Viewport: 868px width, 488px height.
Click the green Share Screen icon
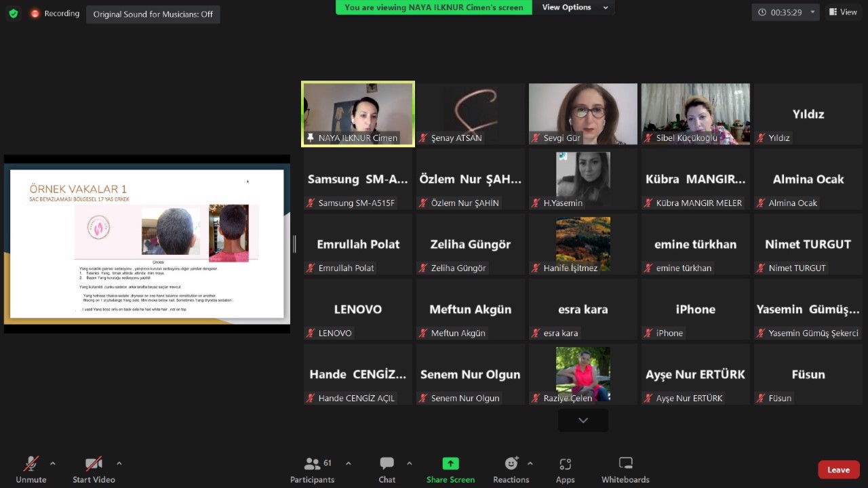click(x=450, y=464)
